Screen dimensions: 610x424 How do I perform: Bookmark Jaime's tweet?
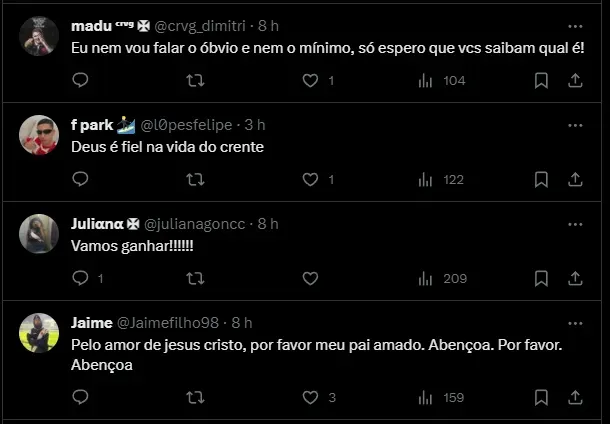point(541,397)
